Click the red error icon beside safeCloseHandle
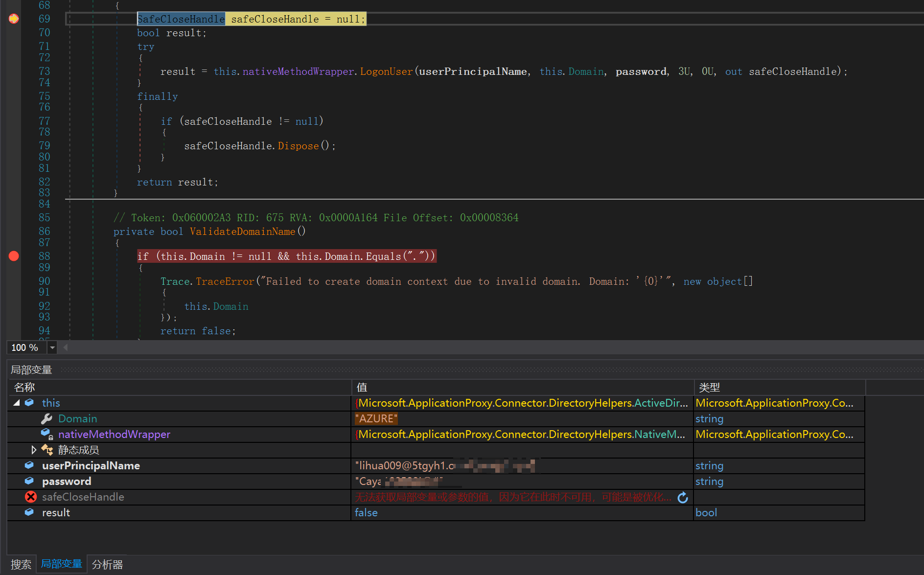Viewport: 924px width, 575px height. pos(31,497)
